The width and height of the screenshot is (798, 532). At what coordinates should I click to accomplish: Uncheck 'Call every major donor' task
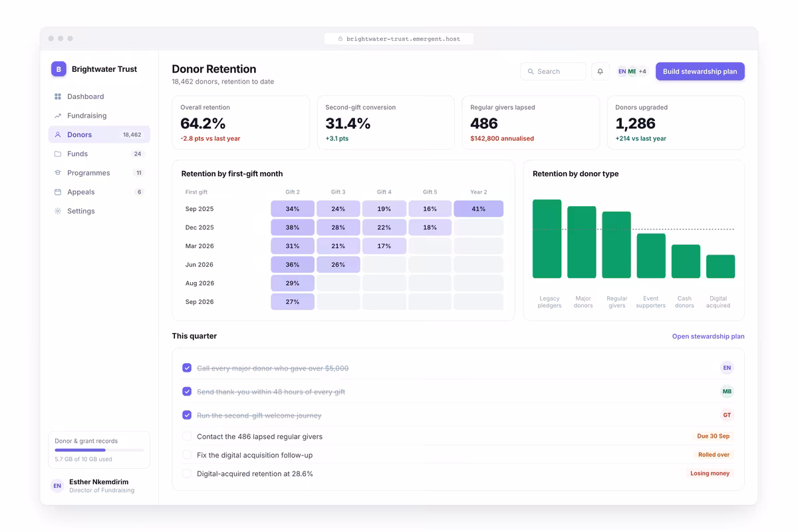click(187, 368)
